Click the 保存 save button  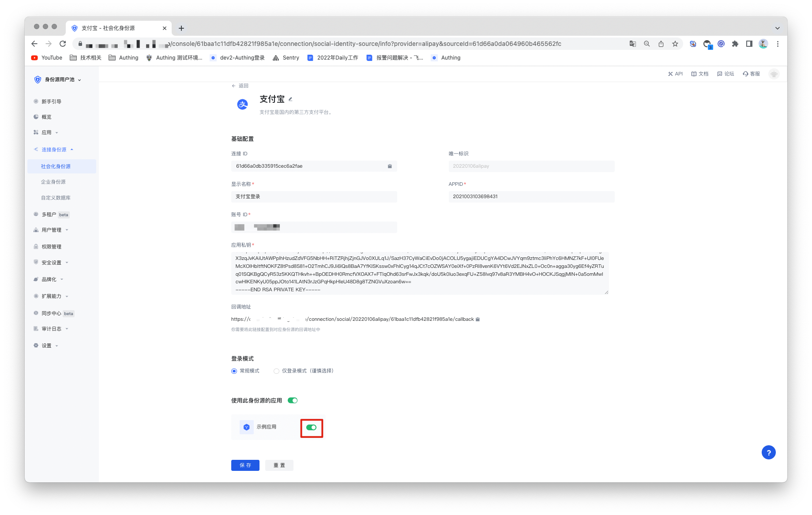coord(245,465)
